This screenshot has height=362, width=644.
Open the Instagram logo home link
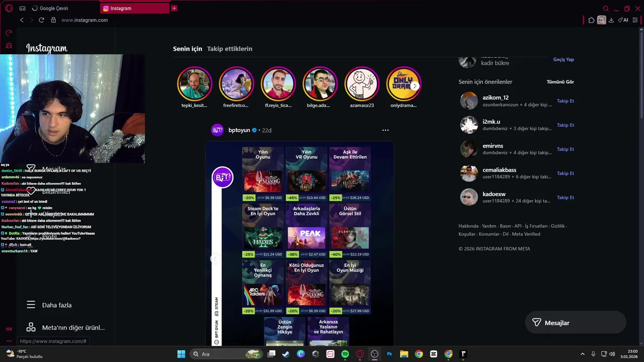[46, 49]
